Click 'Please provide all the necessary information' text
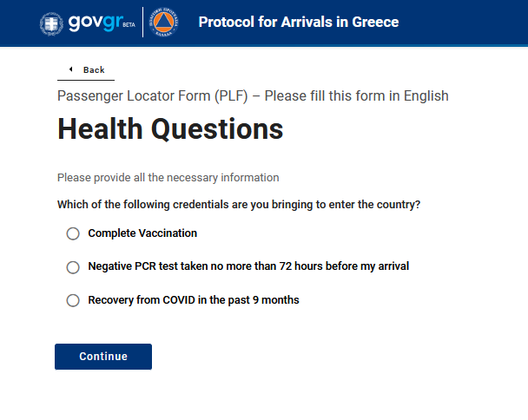Image resolution: width=528 pixels, height=420 pixels. coord(168,177)
